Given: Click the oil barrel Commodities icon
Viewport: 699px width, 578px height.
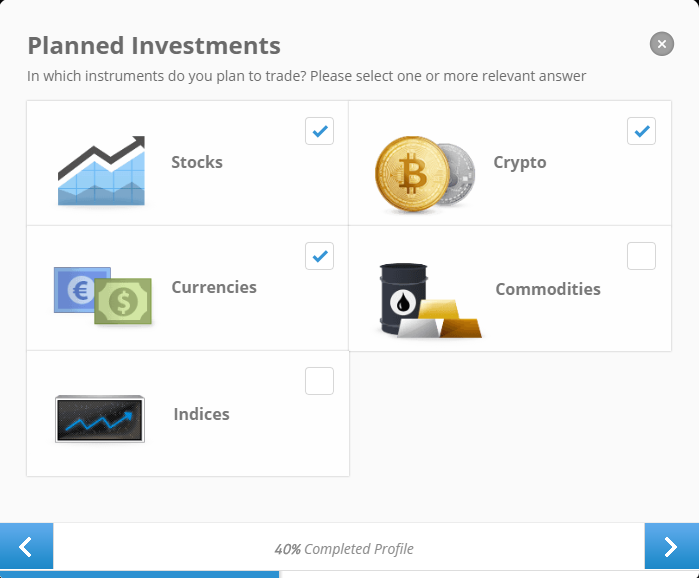Looking at the screenshot, I should tap(430, 300).
